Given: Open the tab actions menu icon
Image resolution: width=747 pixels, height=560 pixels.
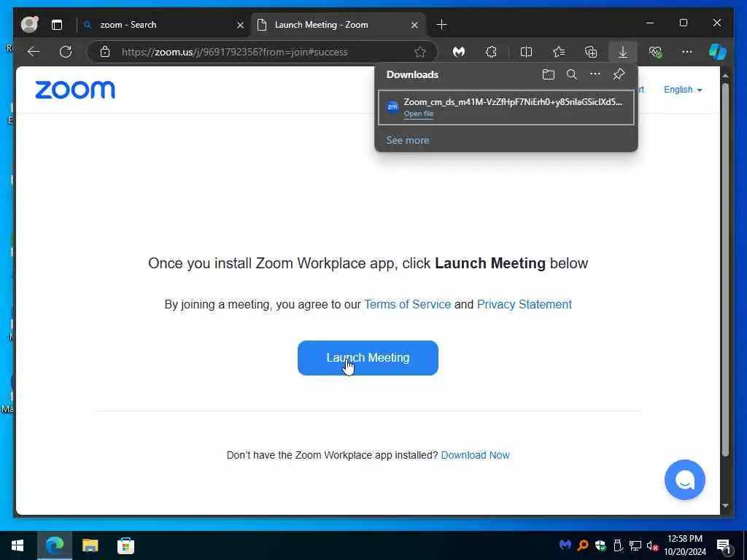Looking at the screenshot, I should pyautogui.click(x=57, y=25).
